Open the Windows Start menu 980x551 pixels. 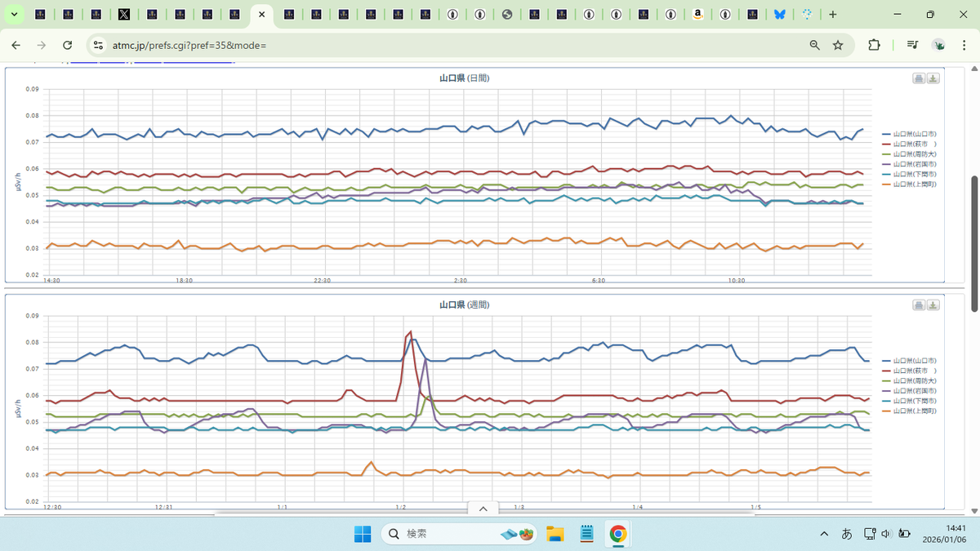pyautogui.click(x=362, y=534)
